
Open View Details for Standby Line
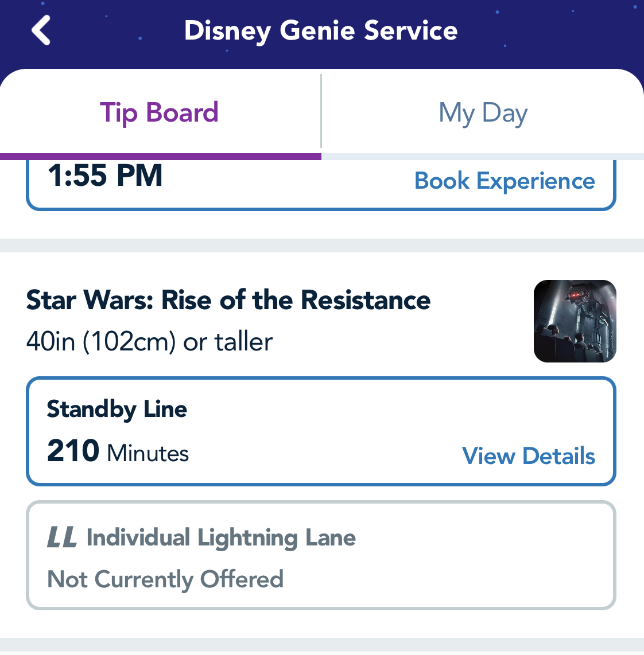528,457
